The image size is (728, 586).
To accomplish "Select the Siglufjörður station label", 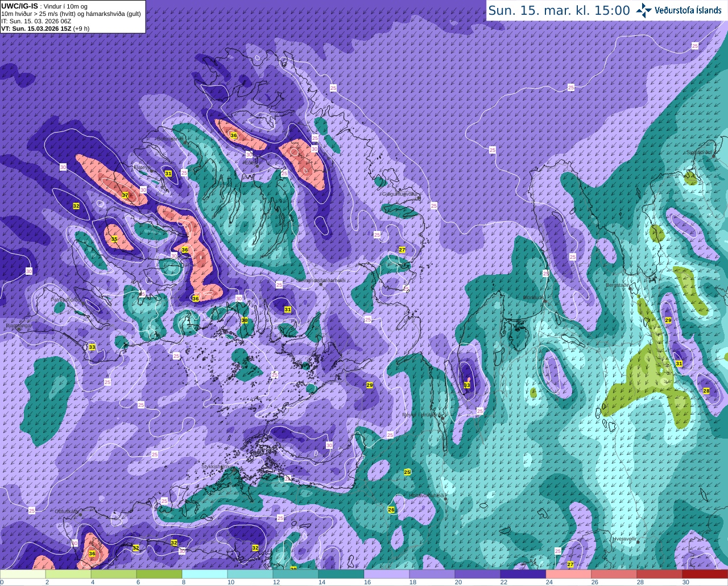I will (x=699, y=152).
